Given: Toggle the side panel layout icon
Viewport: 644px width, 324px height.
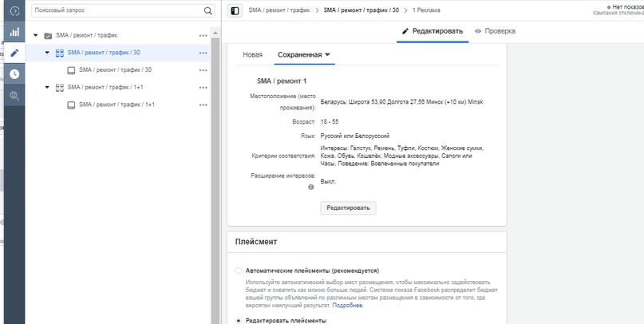Looking at the screenshot, I should coord(235,10).
